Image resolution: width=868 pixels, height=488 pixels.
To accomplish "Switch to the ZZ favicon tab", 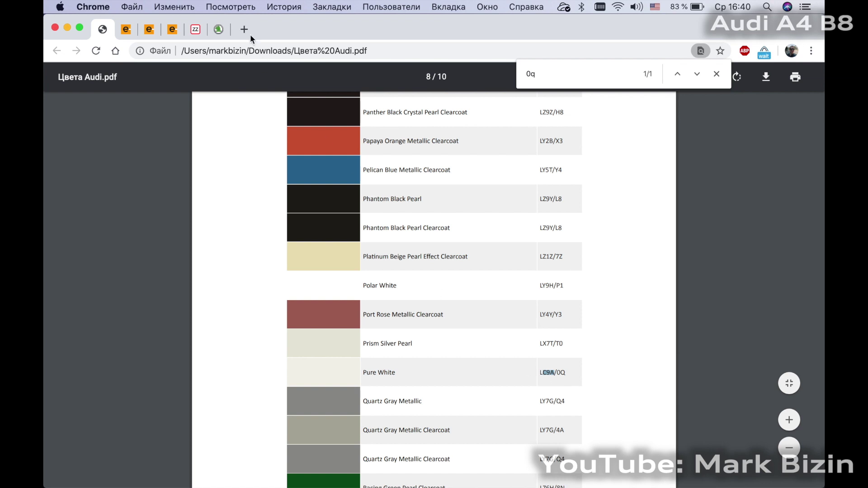I will coord(195,29).
